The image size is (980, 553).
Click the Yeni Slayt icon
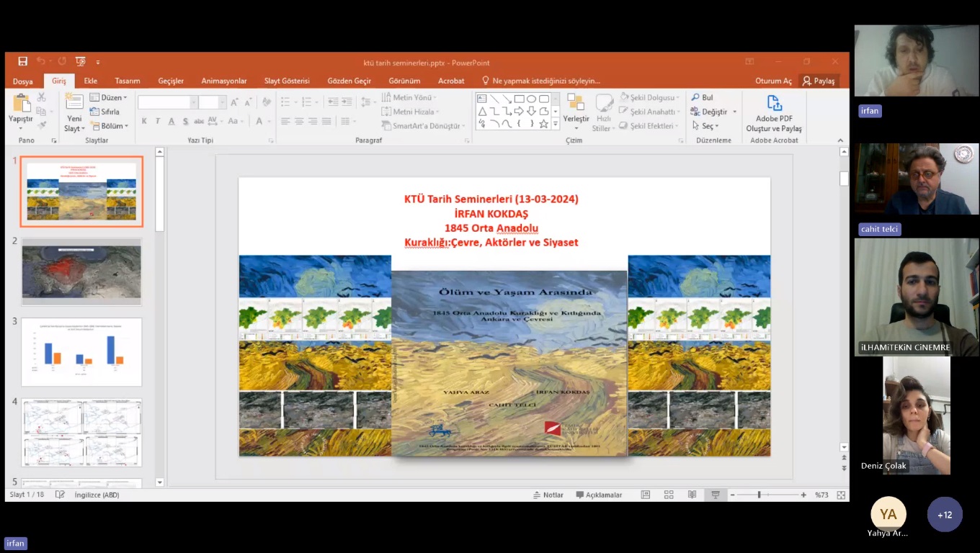[x=73, y=102]
